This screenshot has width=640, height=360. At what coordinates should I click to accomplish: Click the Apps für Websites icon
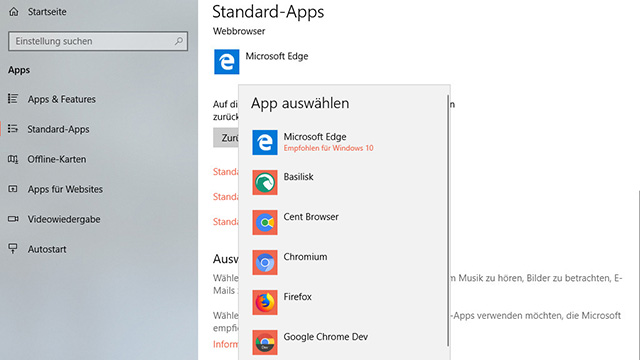[13, 189]
